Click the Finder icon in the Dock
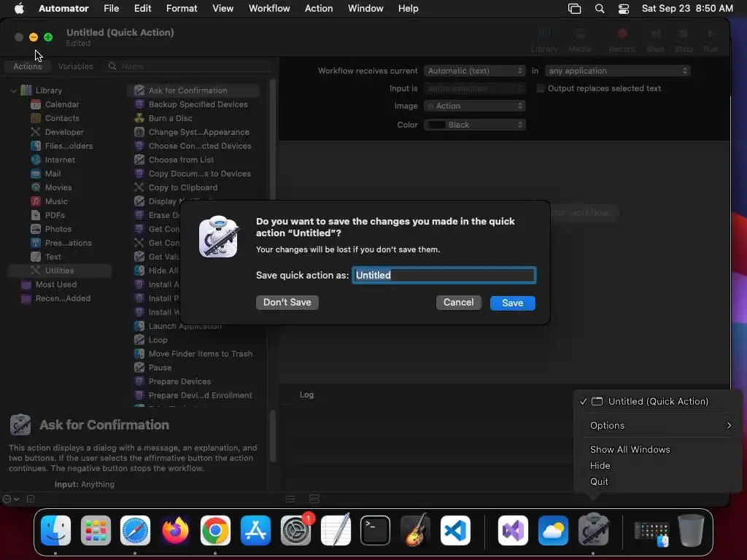Viewport: 747px width, 560px height. pos(55,530)
